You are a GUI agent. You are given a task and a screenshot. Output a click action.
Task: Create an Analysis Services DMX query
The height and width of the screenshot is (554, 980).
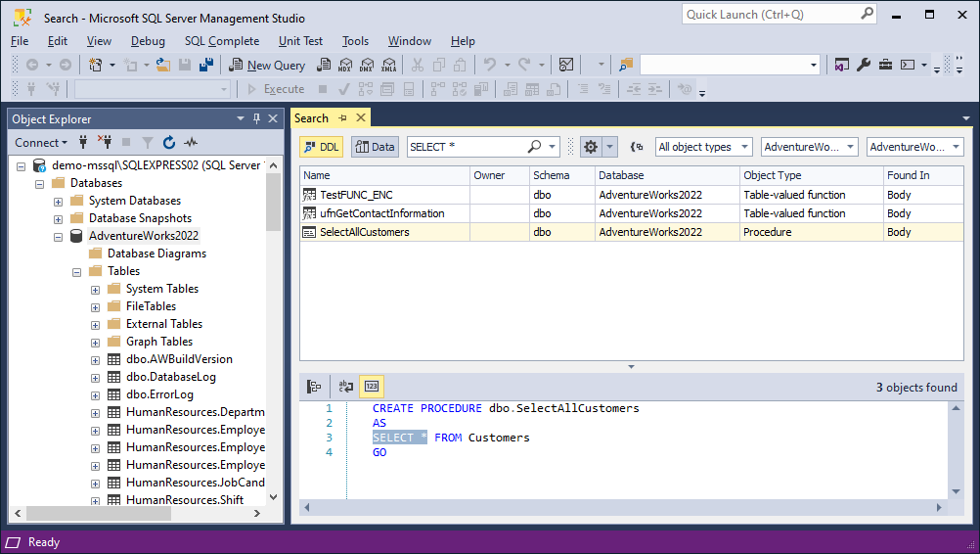(x=367, y=65)
